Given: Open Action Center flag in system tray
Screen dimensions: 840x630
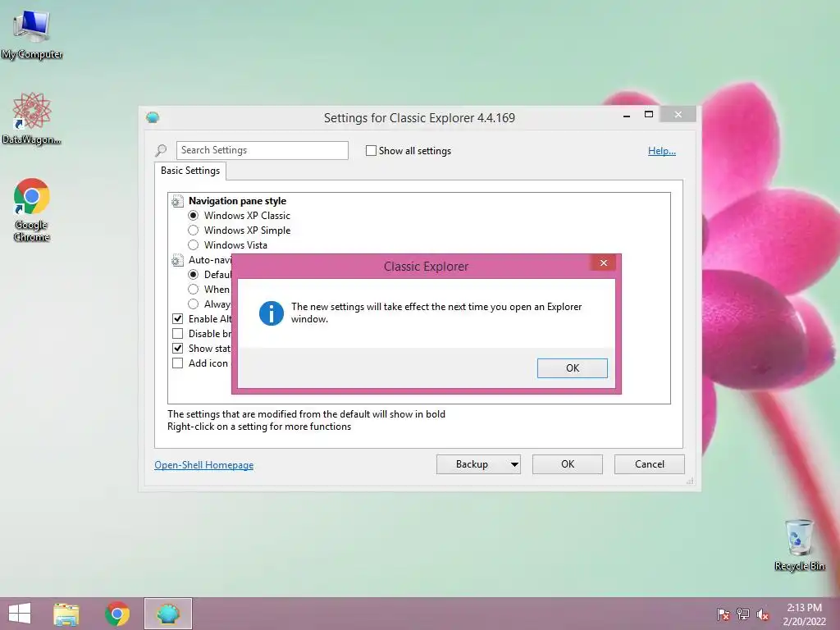Looking at the screenshot, I should pyautogui.click(x=724, y=614).
